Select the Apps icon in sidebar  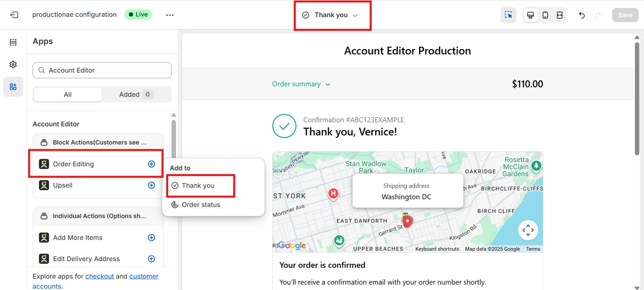pos(13,87)
